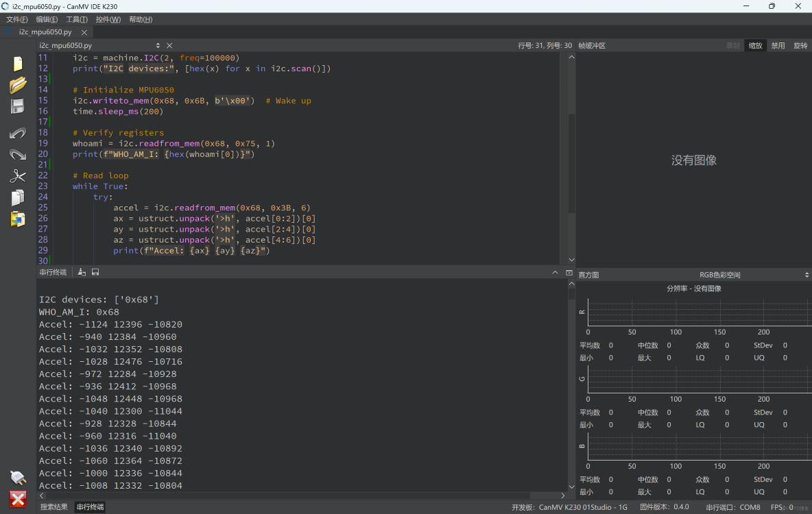Viewport: 812px width, 514px height.
Task: Open the RGB色彩空间 color space dropdown
Action: [720, 275]
